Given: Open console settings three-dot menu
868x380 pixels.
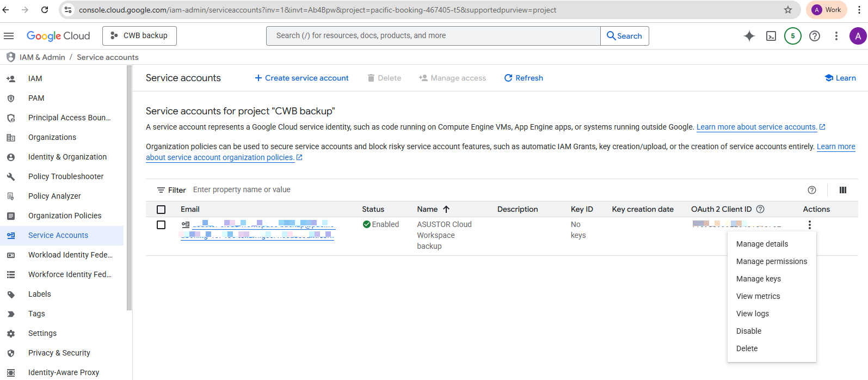Looking at the screenshot, I should (x=836, y=36).
